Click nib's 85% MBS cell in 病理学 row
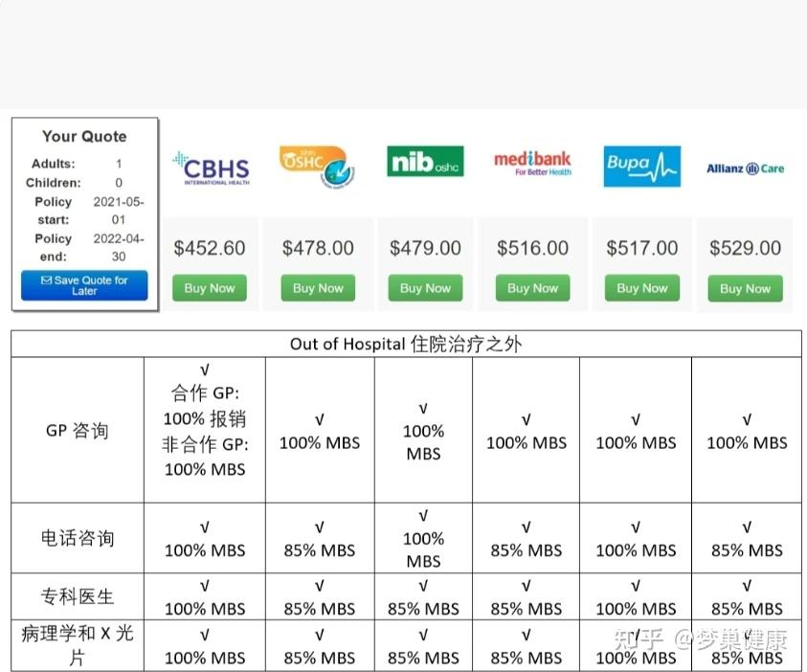This screenshot has width=807, height=672. tap(423, 646)
